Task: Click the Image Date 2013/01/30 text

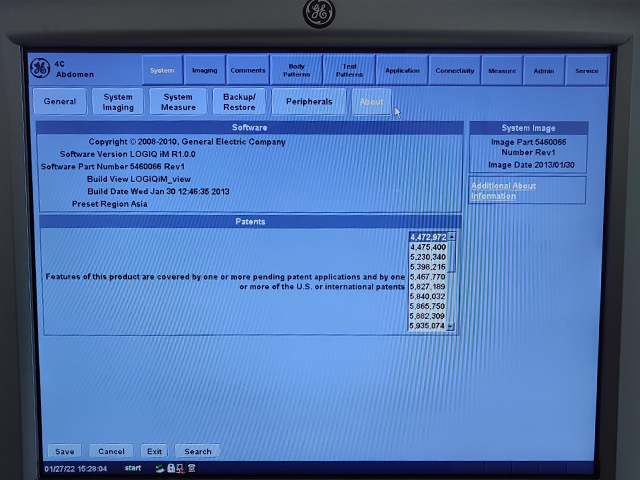Action: coord(531,165)
